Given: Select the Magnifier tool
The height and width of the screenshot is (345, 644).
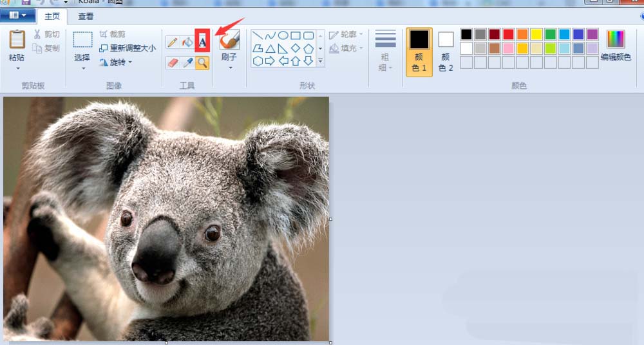Looking at the screenshot, I should [202, 62].
